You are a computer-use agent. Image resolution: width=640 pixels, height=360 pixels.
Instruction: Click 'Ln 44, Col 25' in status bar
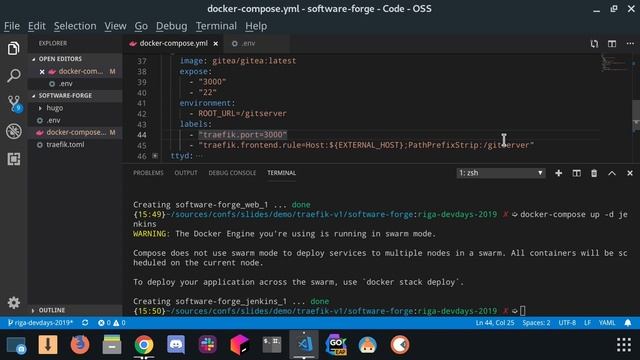[x=495, y=323]
